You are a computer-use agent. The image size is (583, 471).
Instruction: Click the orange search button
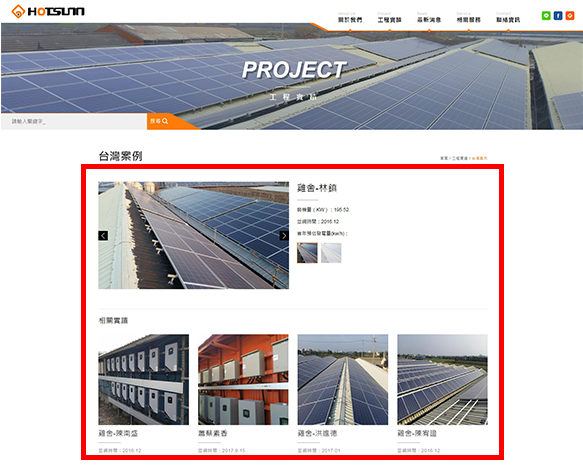[159, 121]
